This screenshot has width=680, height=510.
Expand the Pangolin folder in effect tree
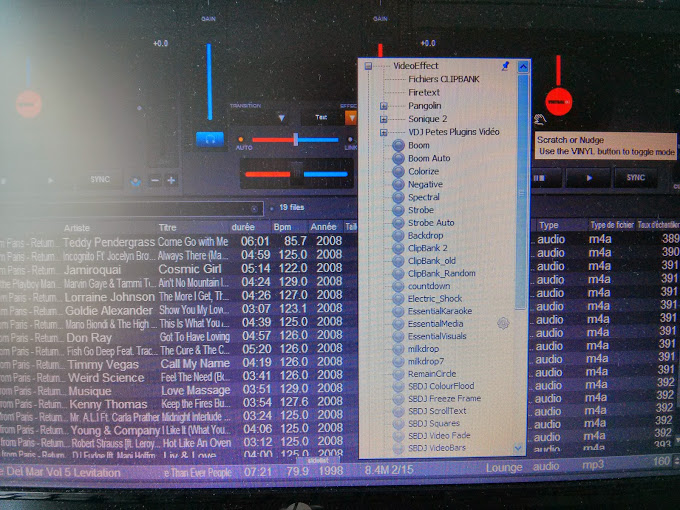point(384,105)
